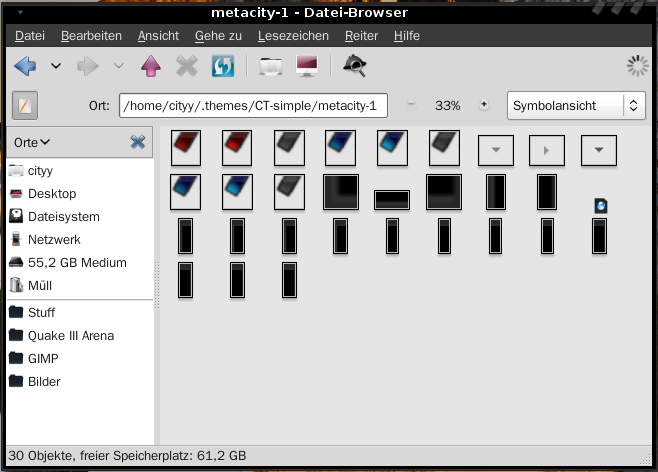658x472 pixels.
Task: Click the grey forward arrow
Action: (88, 66)
